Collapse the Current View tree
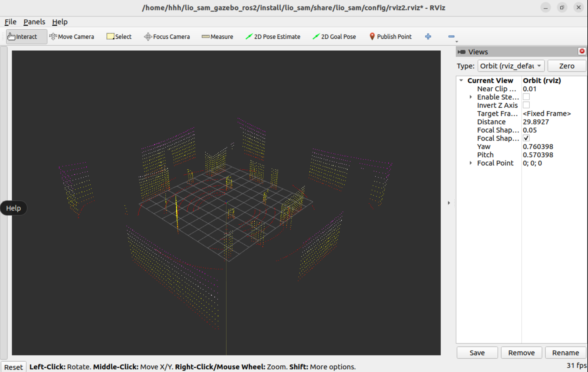Viewport: 588px width, 372px height. click(x=461, y=81)
